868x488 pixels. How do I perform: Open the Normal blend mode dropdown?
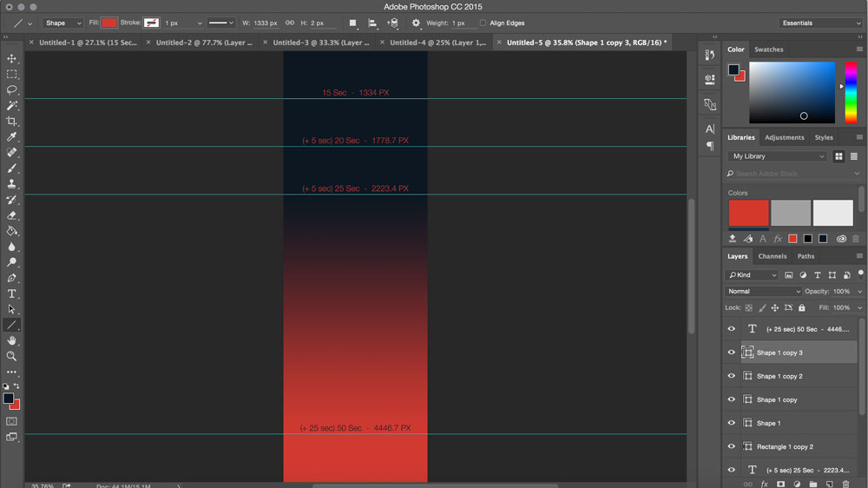763,292
